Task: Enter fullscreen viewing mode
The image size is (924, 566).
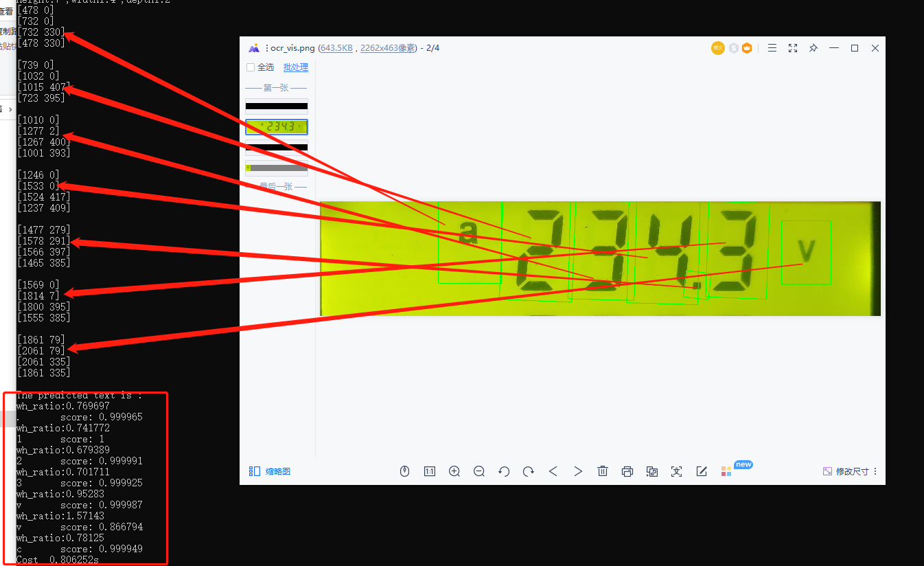Action: click(793, 47)
